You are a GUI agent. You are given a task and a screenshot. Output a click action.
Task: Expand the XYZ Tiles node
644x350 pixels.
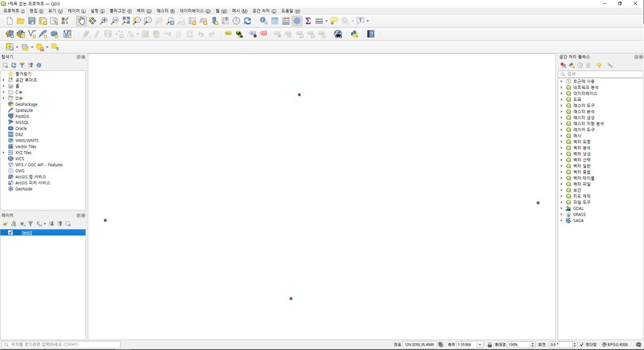click(x=4, y=153)
